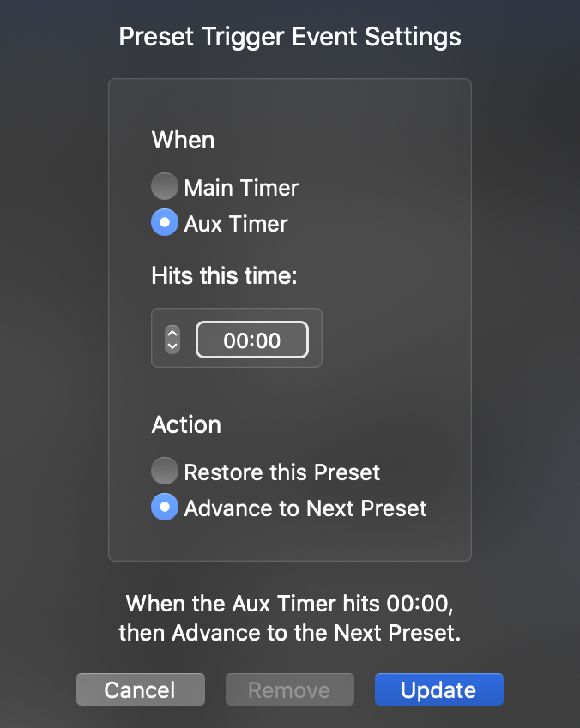Pick the Advance to Next Preset radio button

point(164,508)
